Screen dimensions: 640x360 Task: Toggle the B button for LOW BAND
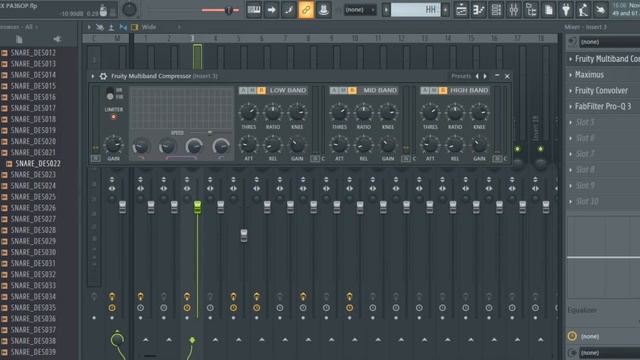point(261,90)
